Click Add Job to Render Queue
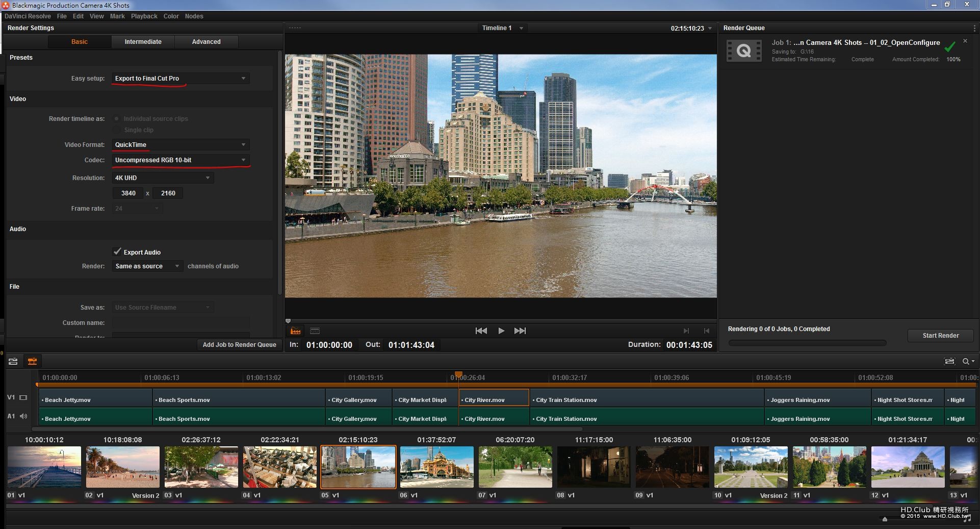Viewport: 980px width, 529px height. [x=239, y=345]
